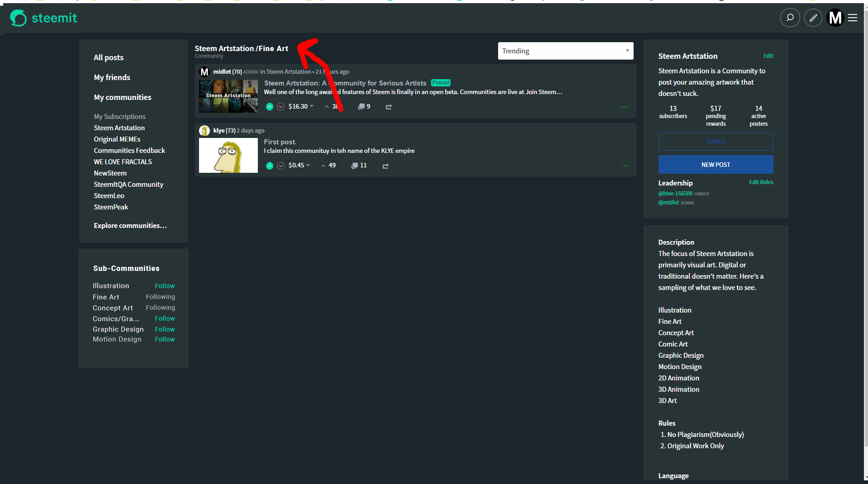The image size is (868, 484).
Task: Open three-dot options on klye's post
Action: (x=625, y=166)
